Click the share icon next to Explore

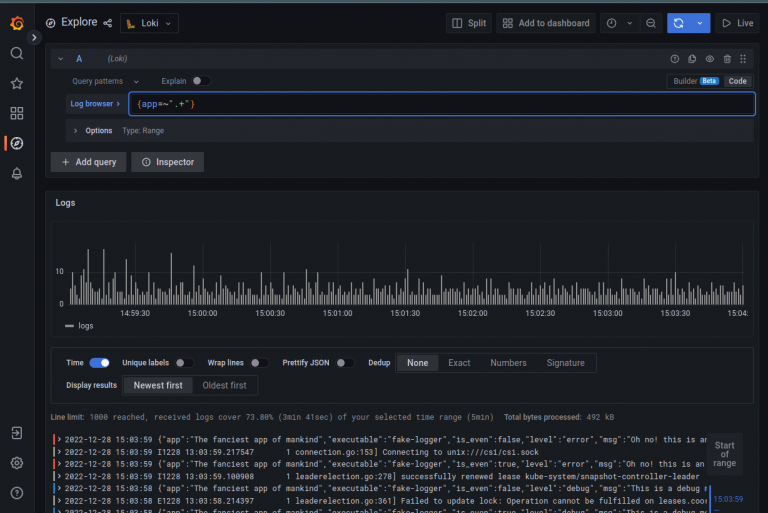pyautogui.click(x=107, y=22)
